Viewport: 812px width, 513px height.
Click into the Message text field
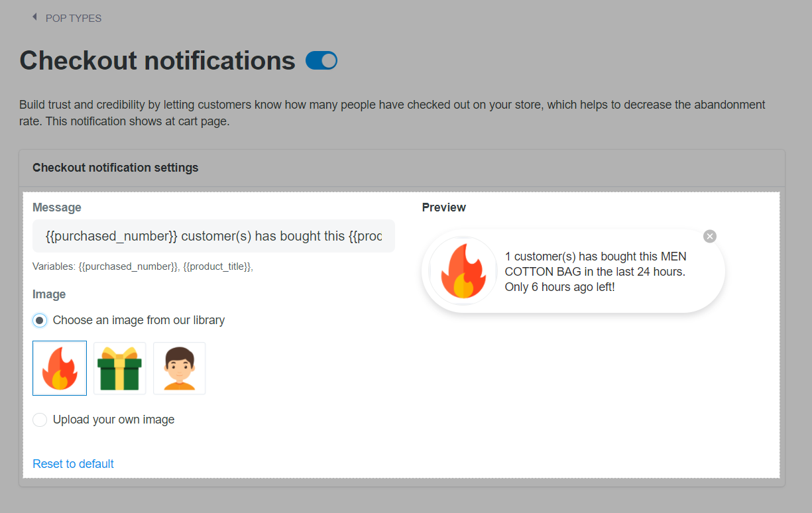pyautogui.click(x=213, y=237)
